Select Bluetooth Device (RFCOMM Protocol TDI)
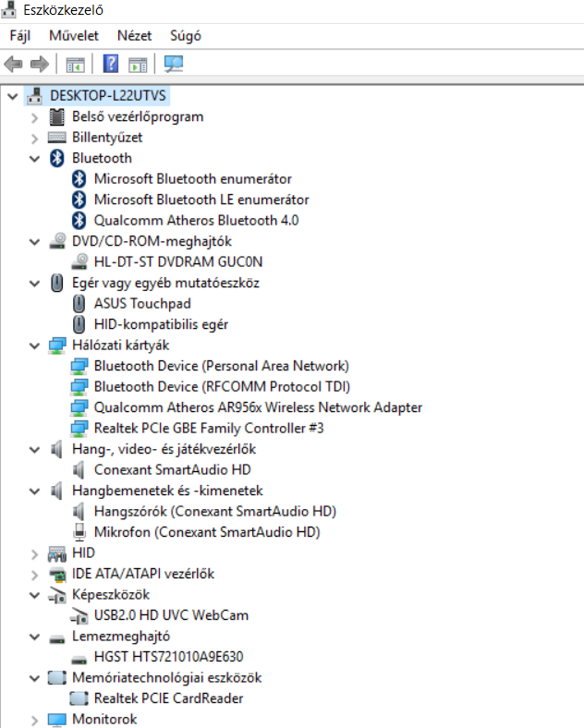Screen dimensions: 584x728 pyautogui.click(x=222, y=387)
